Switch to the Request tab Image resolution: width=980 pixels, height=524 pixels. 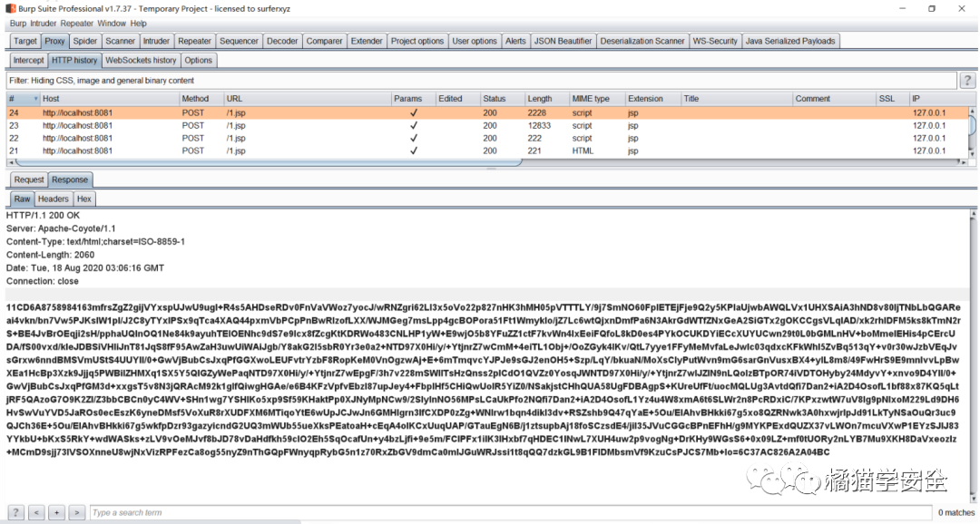pyautogui.click(x=29, y=180)
